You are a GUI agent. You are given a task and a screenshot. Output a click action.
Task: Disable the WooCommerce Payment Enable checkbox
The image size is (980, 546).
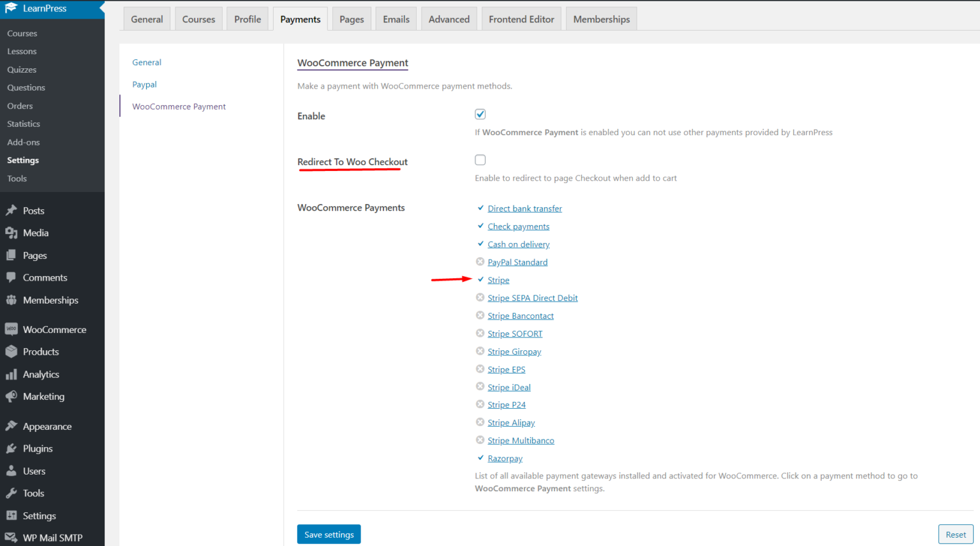[x=480, y=114]
